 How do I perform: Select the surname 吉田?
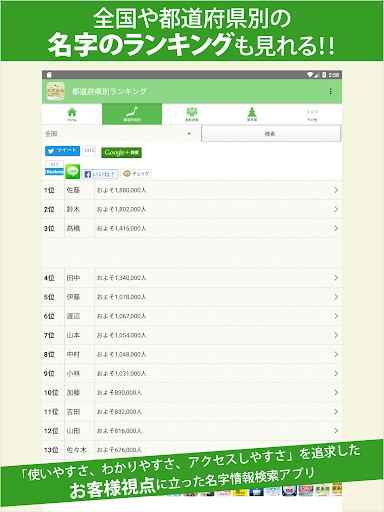click(x=73, y=412)
